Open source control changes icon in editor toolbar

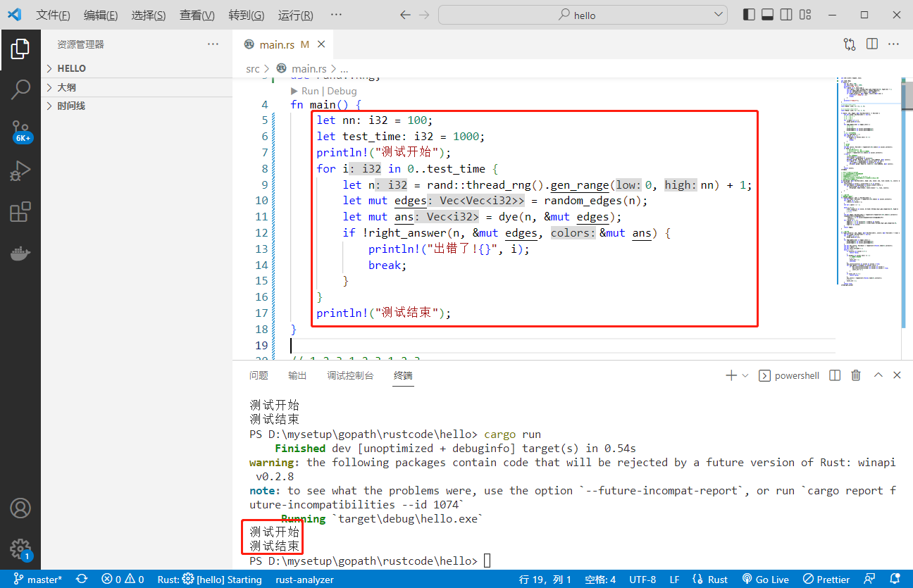[x=850, y=44]
